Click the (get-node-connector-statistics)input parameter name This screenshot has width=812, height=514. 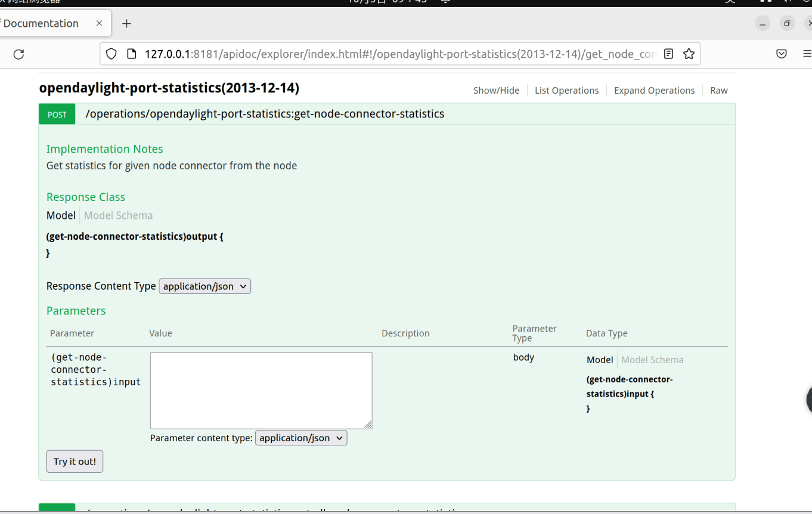tap(96, 370)
